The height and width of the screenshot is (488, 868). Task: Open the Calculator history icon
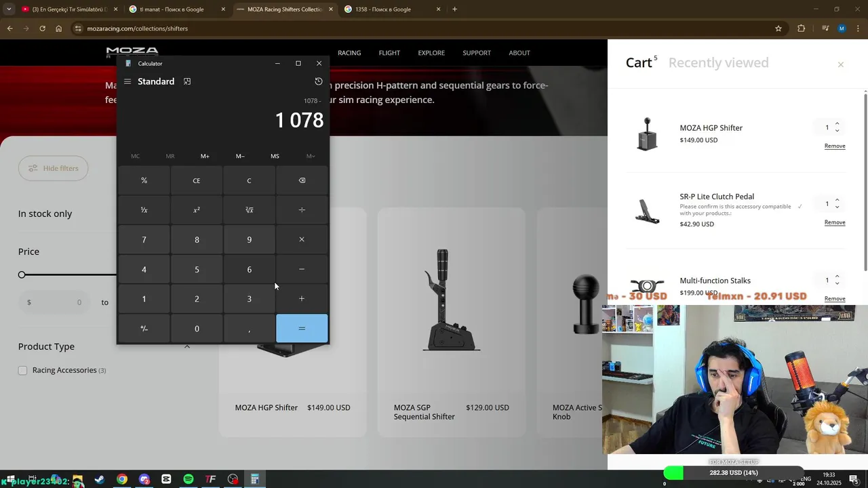tap(319, 81)
